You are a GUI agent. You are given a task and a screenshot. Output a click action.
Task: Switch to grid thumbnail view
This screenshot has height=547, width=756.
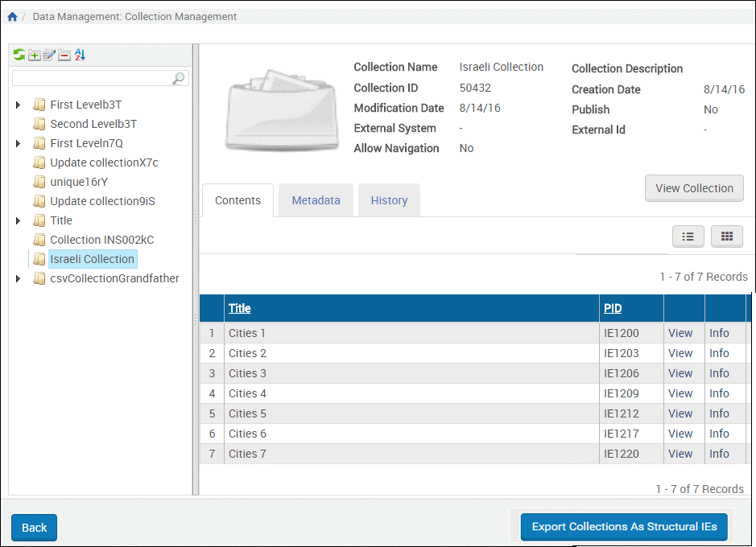[x=726, y=236]
